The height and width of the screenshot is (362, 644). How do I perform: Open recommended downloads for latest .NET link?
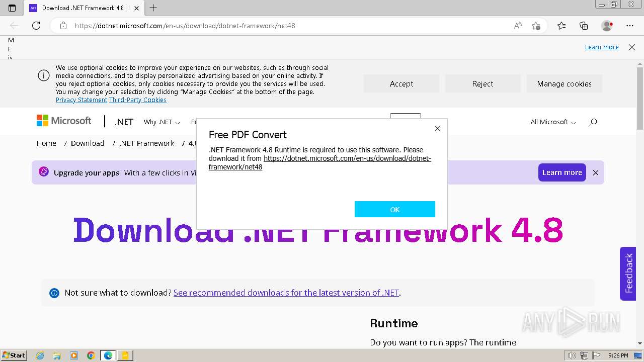click(x=286, y=293)
